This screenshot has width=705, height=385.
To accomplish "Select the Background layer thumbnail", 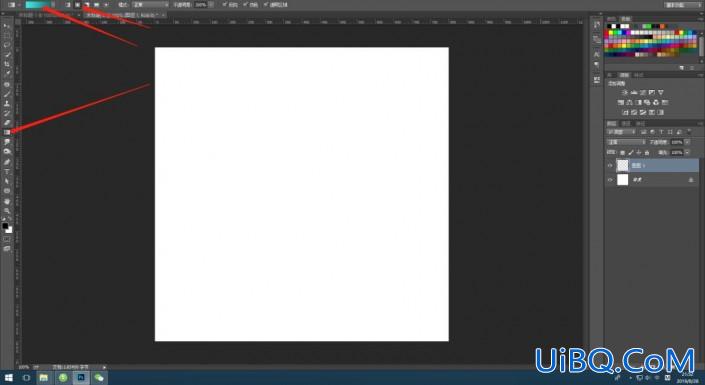I will tap(623, 180).
